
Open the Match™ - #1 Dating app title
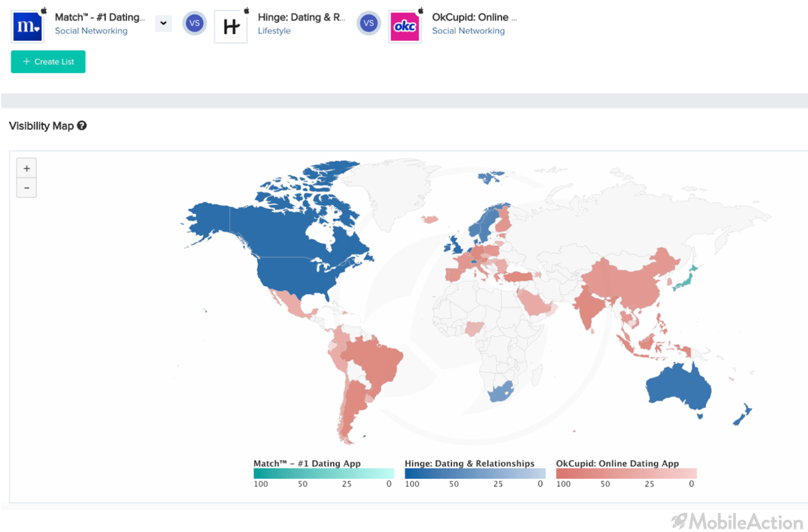pyautogui.click(x=100, y=17)
